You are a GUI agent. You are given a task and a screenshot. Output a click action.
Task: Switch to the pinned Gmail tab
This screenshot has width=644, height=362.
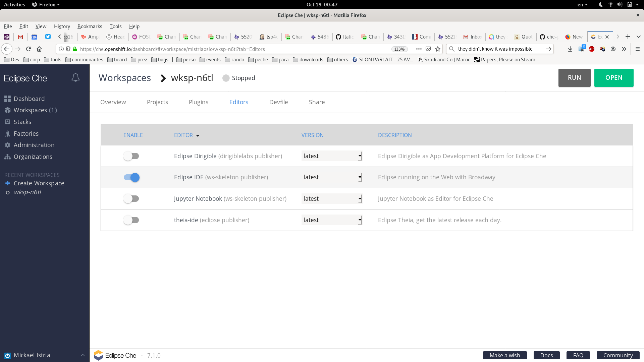(20, 37)
